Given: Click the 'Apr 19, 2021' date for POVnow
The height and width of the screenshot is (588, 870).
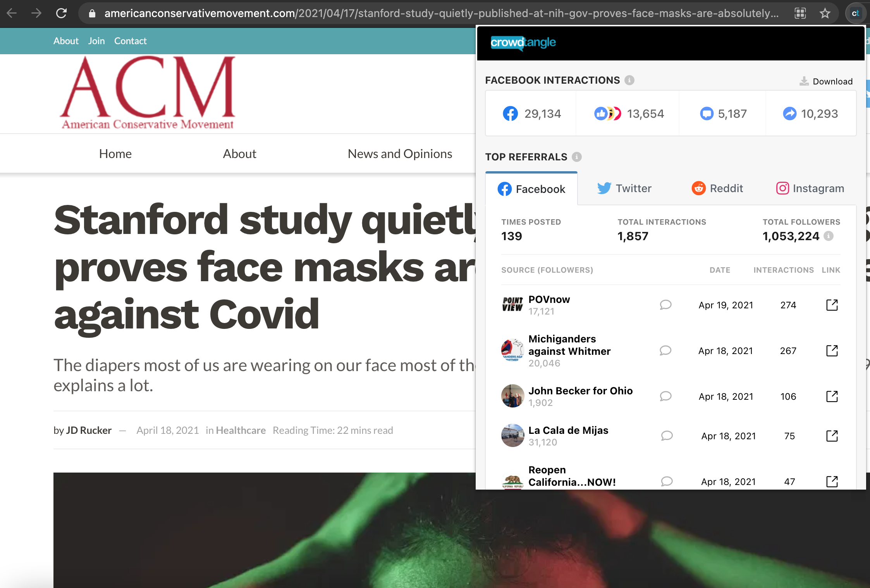Looking at the screenshot, I should coord(726,305).
